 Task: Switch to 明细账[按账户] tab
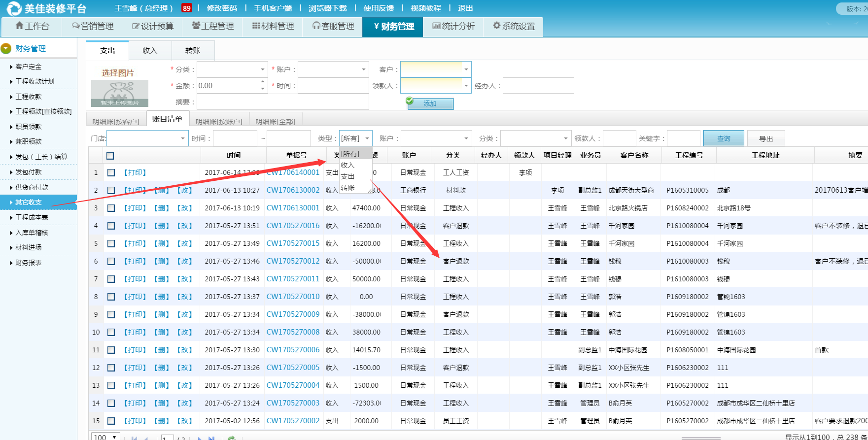click(219, 122)
